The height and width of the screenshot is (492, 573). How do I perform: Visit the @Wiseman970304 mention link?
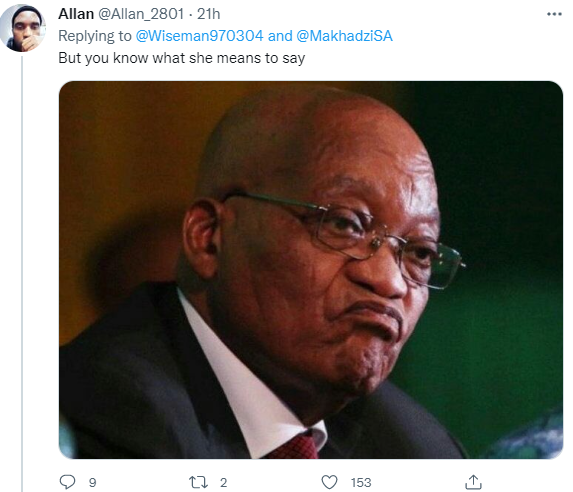199,36
